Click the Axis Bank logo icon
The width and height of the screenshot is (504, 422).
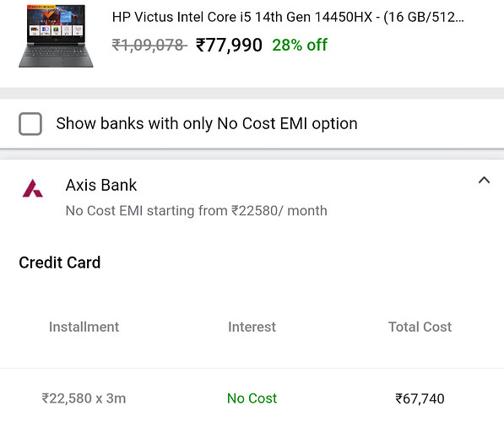point(32,188)
